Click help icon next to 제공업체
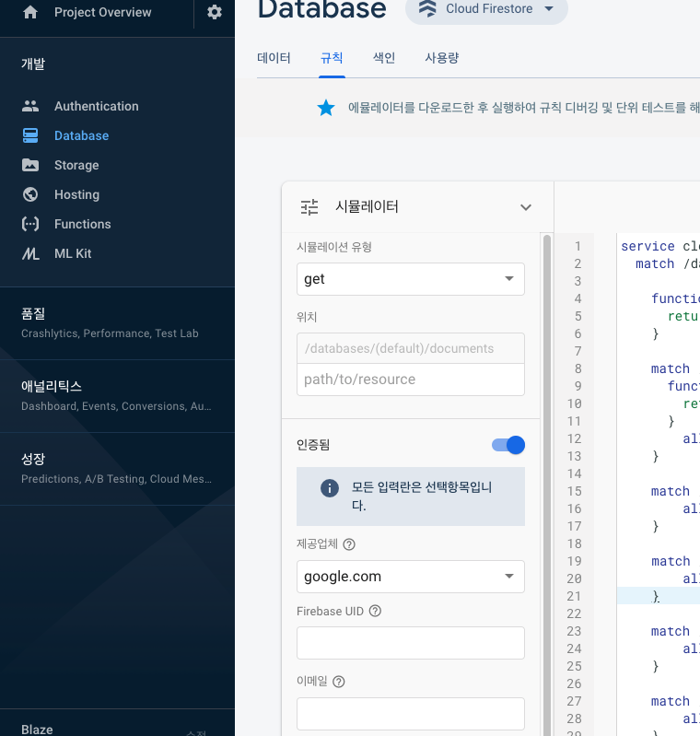This screenshot has height=736, width=700. 349,544
